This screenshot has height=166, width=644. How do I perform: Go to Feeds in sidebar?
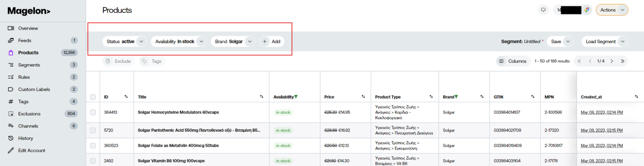point(25,41)
